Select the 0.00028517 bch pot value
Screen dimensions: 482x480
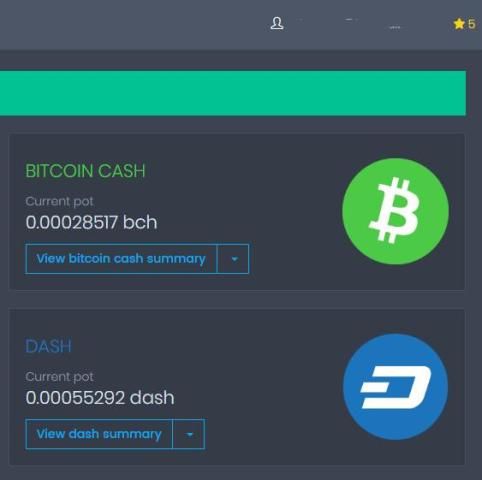point(91,222)
